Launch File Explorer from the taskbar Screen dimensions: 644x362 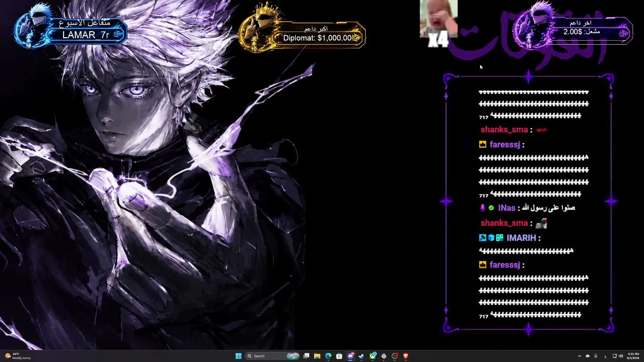tap(317, 356)
